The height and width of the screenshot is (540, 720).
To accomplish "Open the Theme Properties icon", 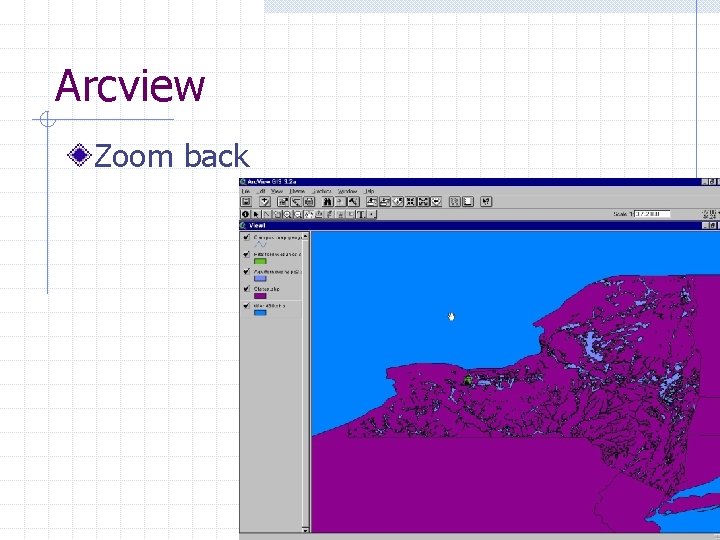I will (283, 202).
